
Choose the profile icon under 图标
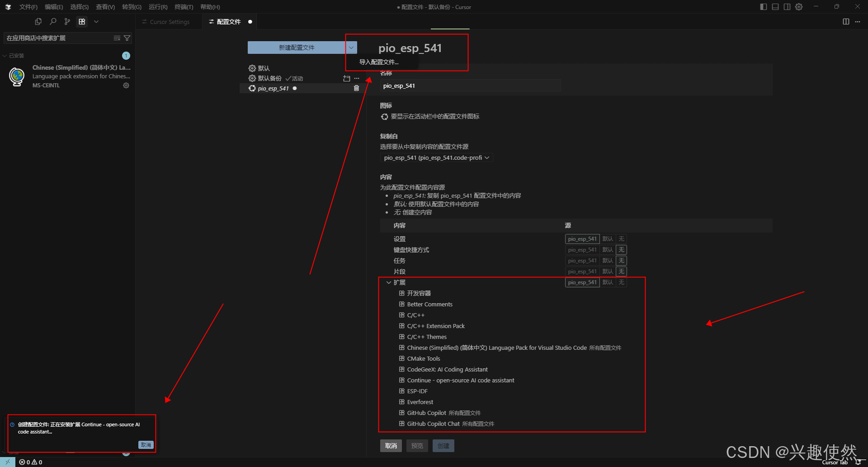(384, 117)
